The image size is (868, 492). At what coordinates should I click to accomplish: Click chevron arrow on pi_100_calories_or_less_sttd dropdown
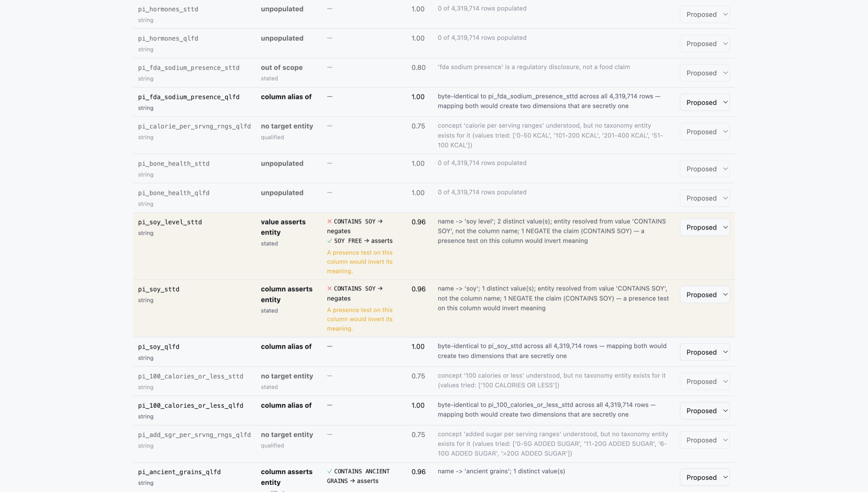725,382
